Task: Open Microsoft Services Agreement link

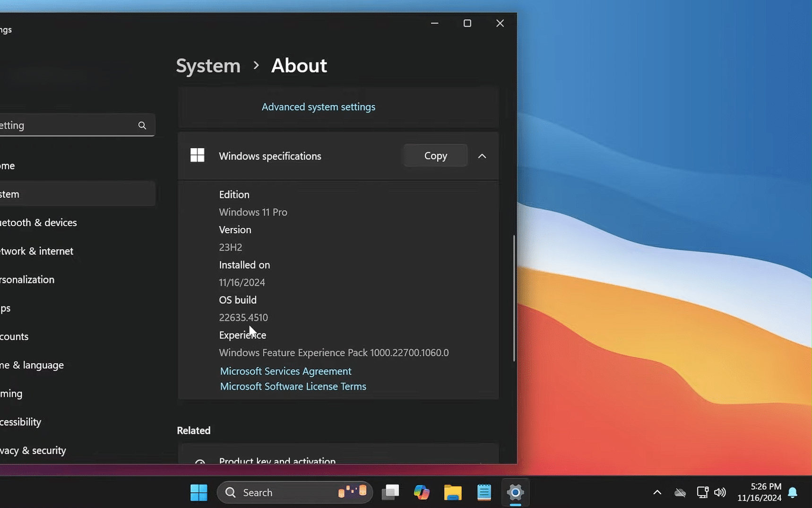Action: [x=285, y=371]
